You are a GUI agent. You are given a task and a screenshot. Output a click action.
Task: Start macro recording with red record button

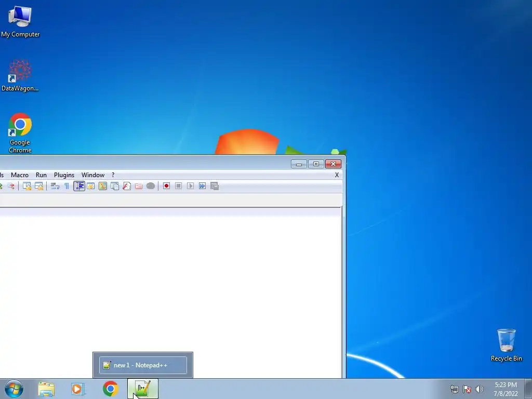(166, 186)
